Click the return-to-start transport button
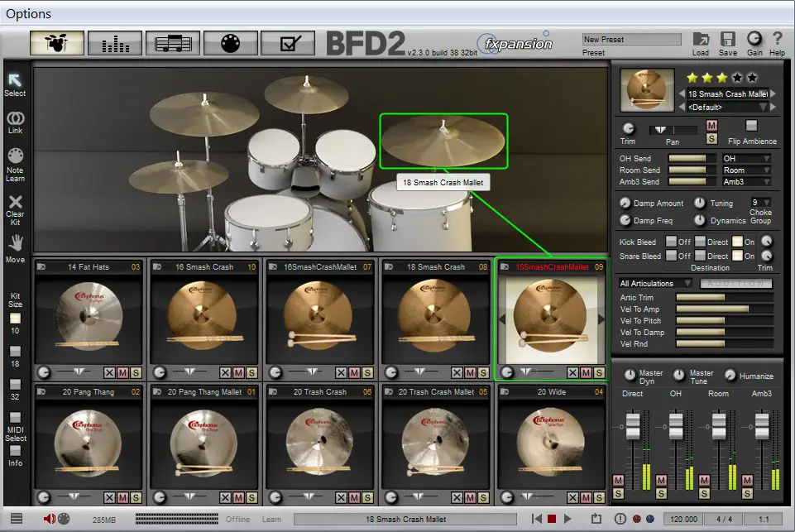This screenshot has width=795, height=532. coord(536,519)
